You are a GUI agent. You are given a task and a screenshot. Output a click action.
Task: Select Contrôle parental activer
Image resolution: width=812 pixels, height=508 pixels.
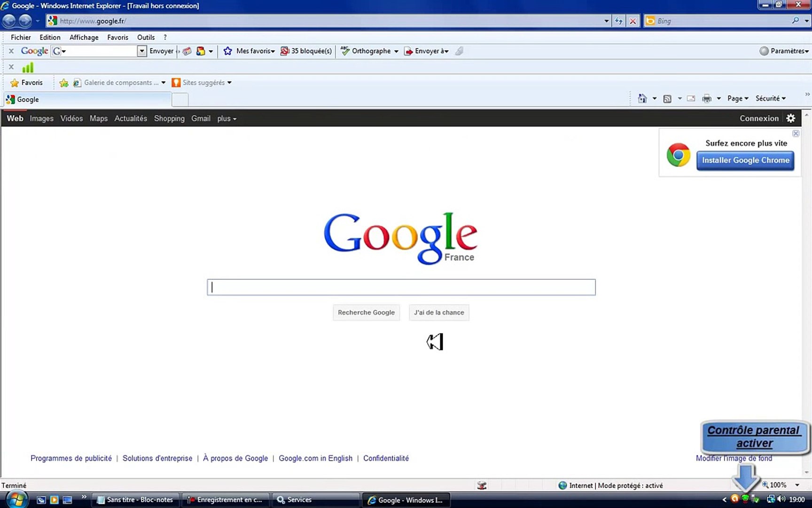[754, 437]
